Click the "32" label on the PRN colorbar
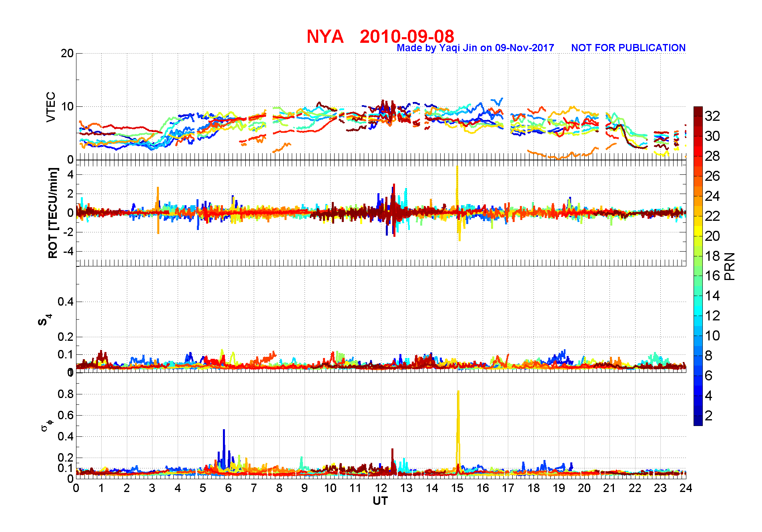 click(712, 116)
